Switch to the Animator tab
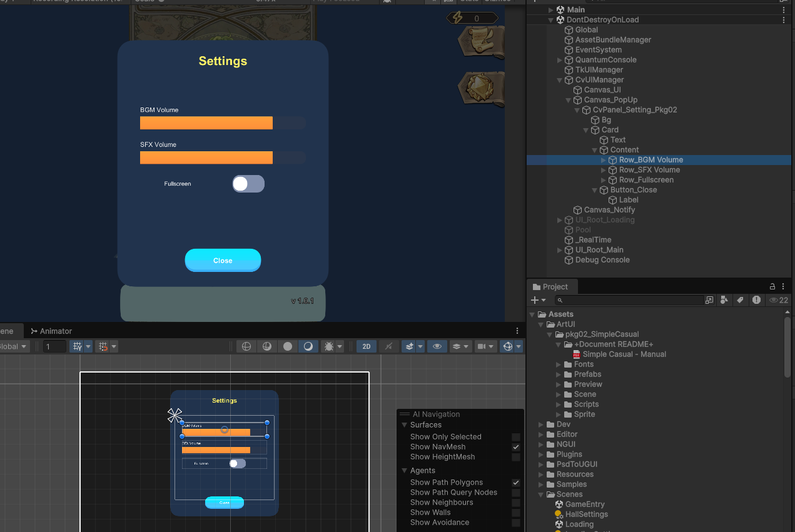795x532 pixels. (51, 331)
